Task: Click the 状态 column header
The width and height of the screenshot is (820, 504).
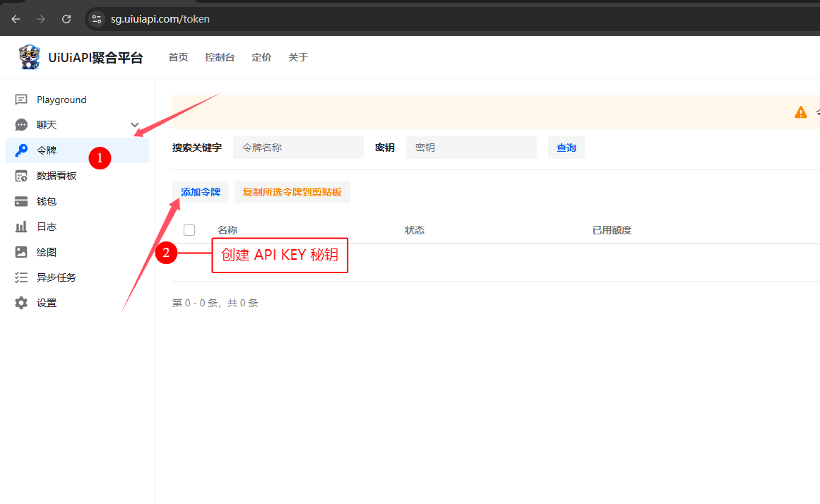Action: (415, 230)
